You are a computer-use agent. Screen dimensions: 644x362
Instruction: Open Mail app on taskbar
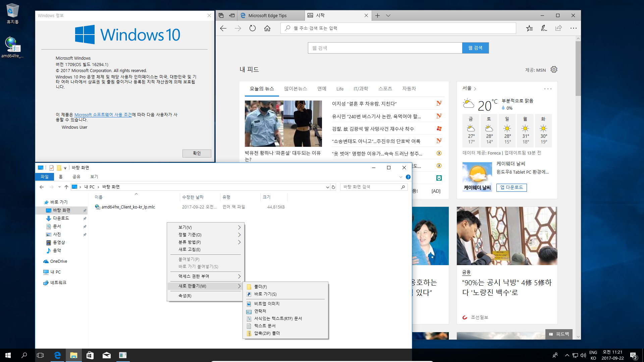coord(107,355)
